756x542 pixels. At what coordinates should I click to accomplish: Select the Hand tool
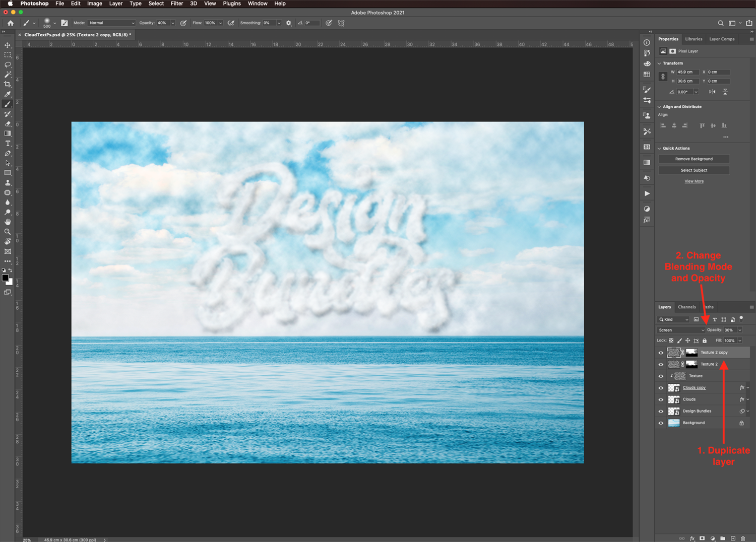(8, 222)
